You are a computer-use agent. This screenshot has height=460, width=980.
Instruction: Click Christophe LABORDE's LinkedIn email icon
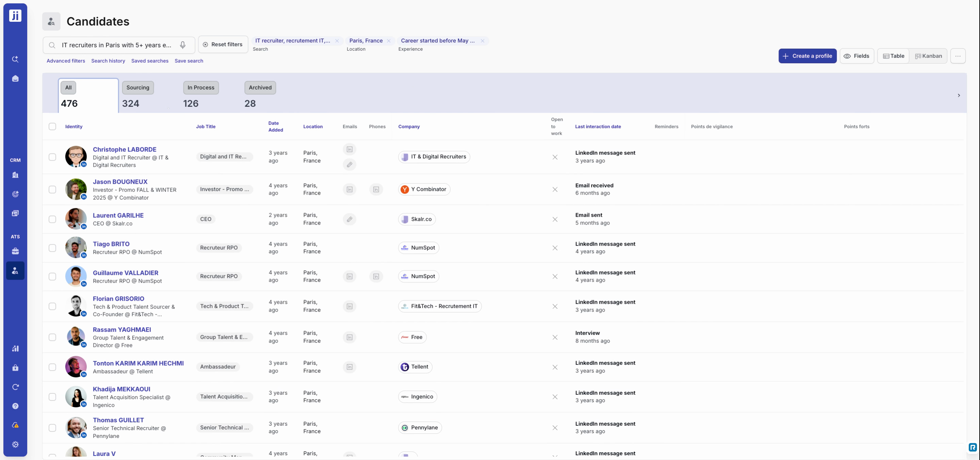349,149
